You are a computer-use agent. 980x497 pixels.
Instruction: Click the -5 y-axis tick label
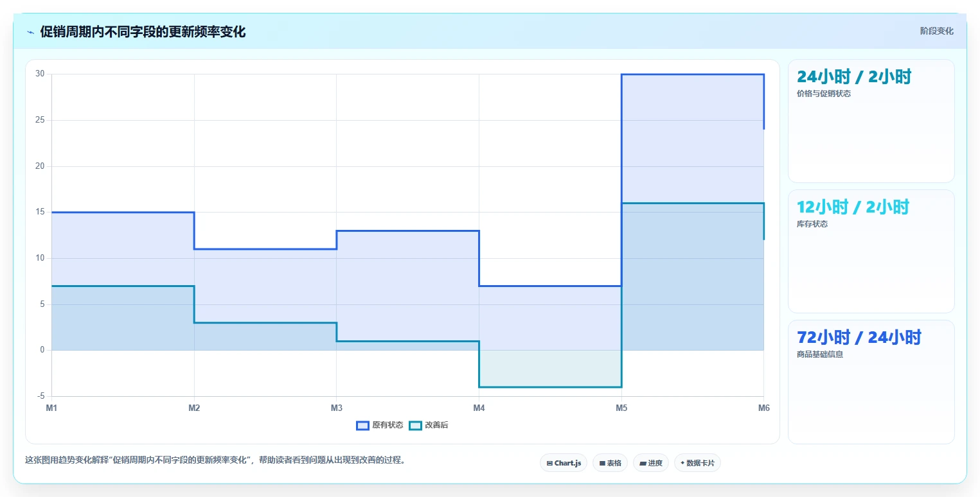(40, 396)
